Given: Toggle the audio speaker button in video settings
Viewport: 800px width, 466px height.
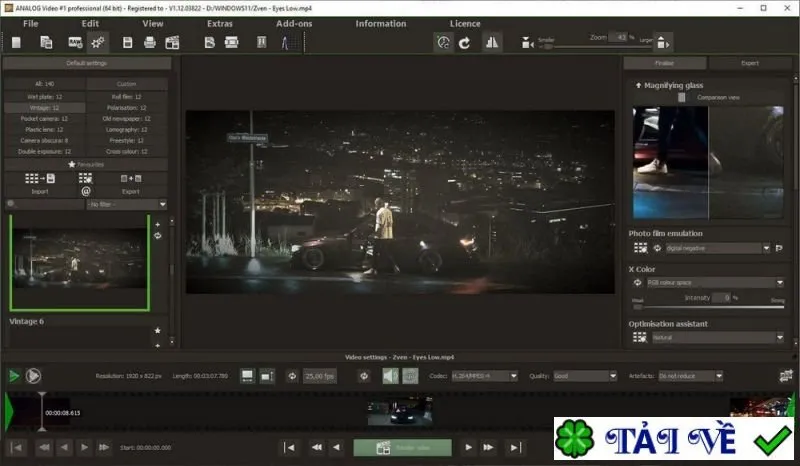Looking at the screenshot, I should coord(390,376).
